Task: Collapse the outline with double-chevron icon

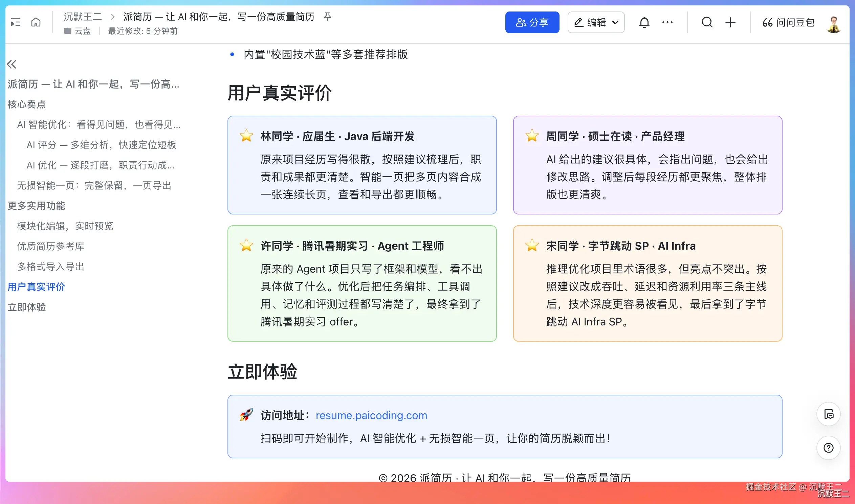Action: (12, 64)
